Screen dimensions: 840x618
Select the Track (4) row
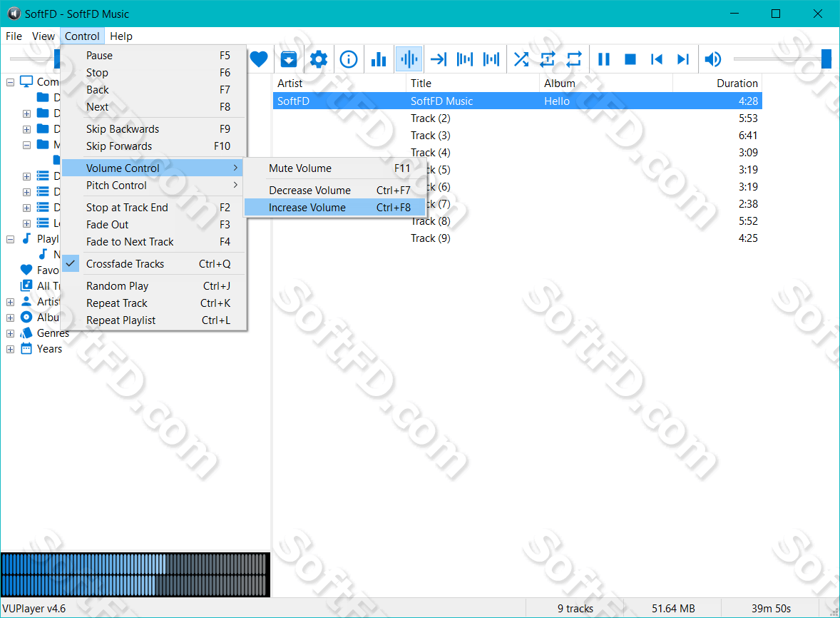pyautogui.click(x=518, y=152)
